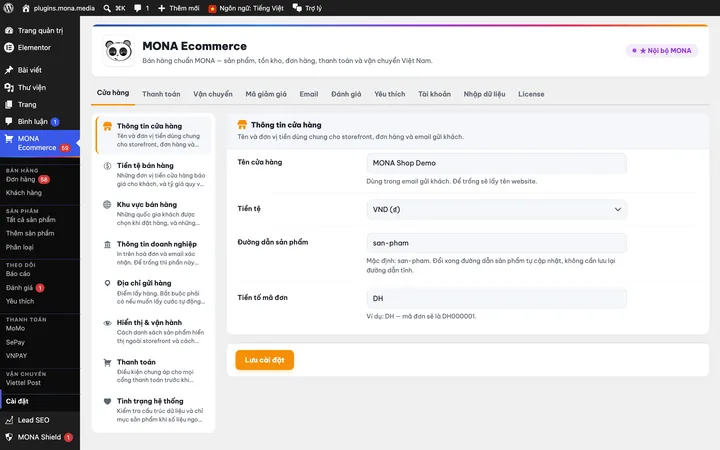Open Đơn hàng in the sidebar
This screenshot has width=720, height=450.
(x=21, y=179)
